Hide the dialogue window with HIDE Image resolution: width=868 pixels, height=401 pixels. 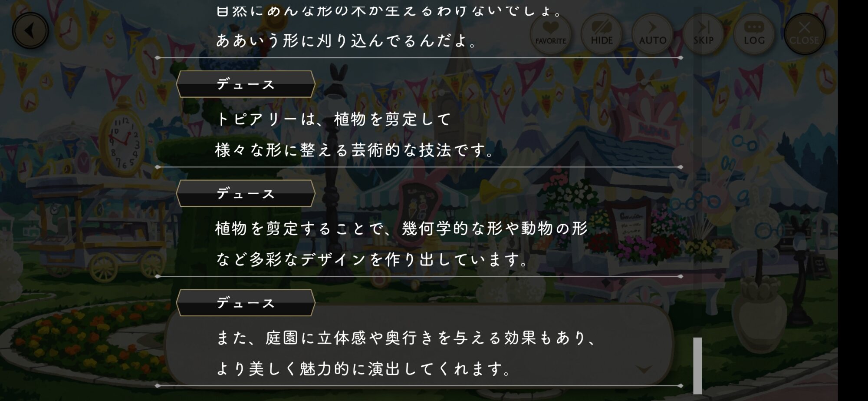(602, 33)
